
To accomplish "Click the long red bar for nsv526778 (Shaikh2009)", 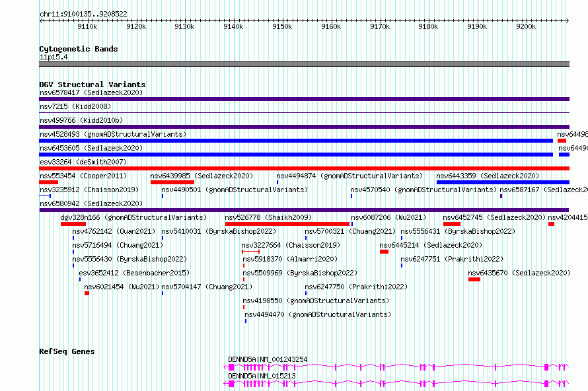I will point(287,224).
